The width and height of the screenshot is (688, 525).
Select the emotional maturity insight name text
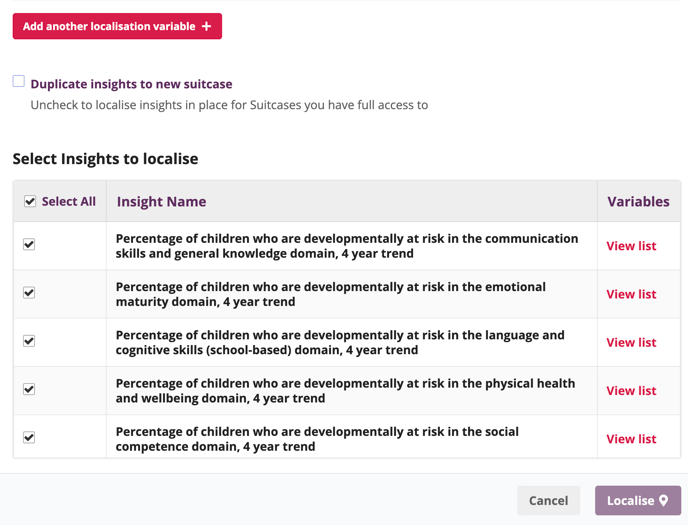[330, 294]
